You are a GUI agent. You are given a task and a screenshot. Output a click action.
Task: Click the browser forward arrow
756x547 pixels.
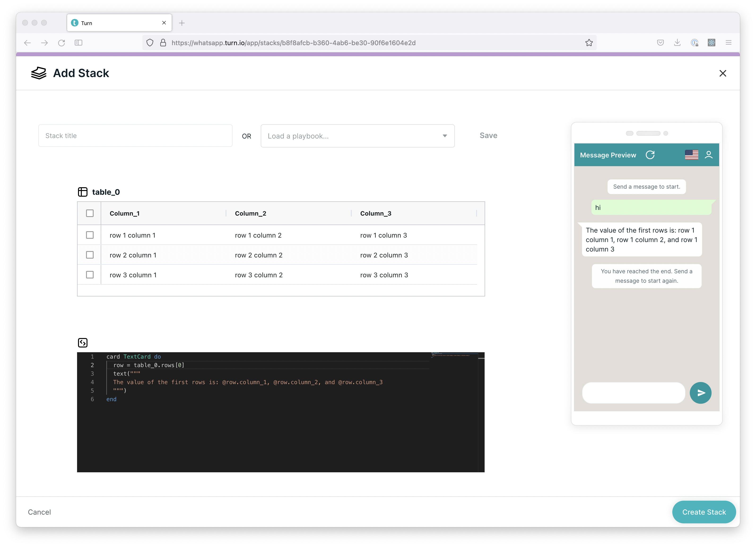(x=44, y=43)
